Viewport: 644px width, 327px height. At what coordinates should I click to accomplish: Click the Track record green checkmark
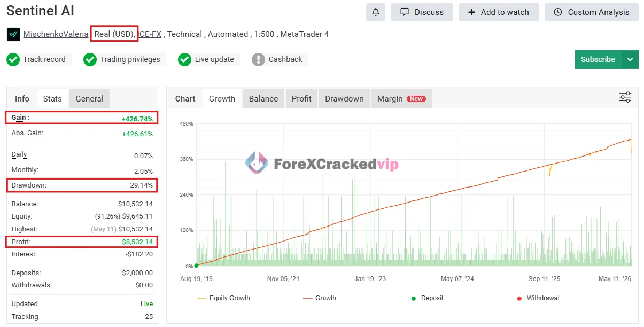(x=13, y=59)
